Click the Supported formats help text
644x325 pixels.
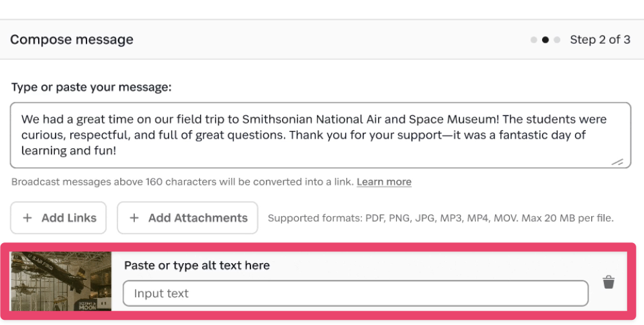[x=440, y=218]
